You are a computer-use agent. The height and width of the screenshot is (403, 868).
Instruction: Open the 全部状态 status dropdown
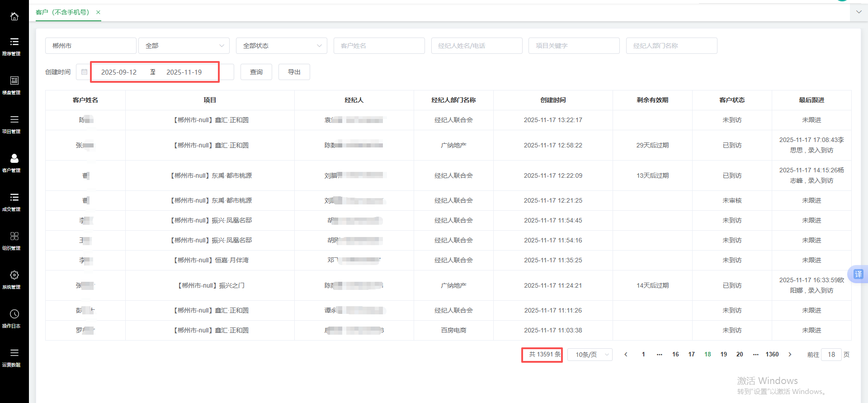(281, 46)
